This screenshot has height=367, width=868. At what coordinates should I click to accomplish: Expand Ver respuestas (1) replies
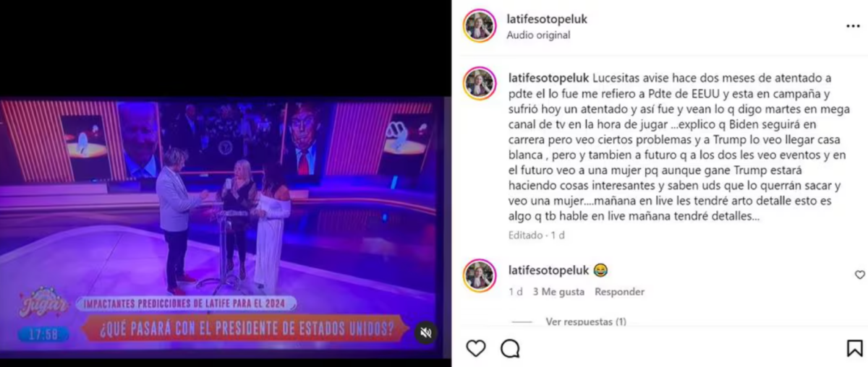(x=586, y=321)
